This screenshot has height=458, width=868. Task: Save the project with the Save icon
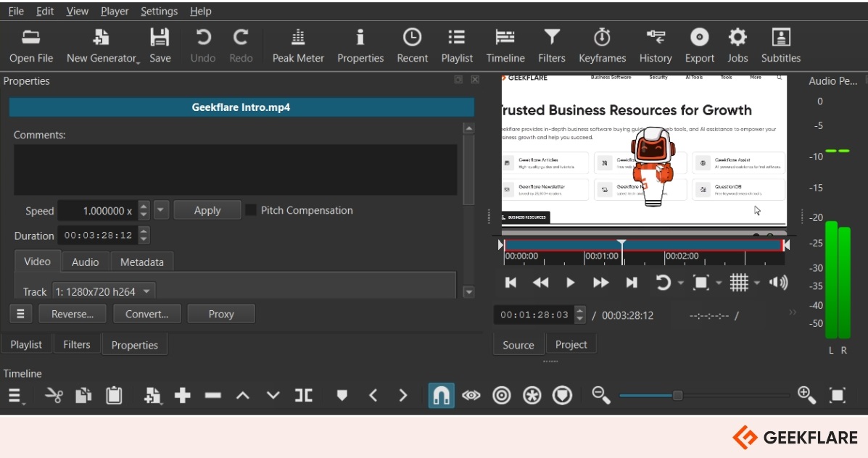[x=160, y=46]
